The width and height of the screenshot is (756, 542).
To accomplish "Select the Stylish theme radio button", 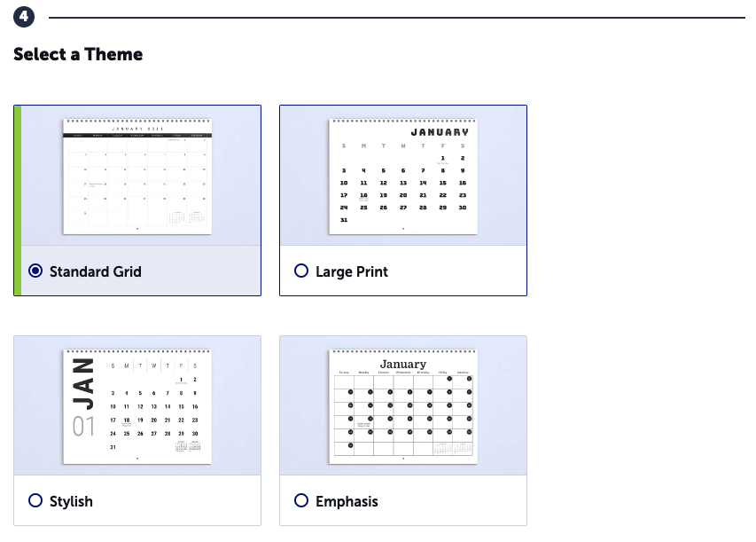I will point(35,501).
